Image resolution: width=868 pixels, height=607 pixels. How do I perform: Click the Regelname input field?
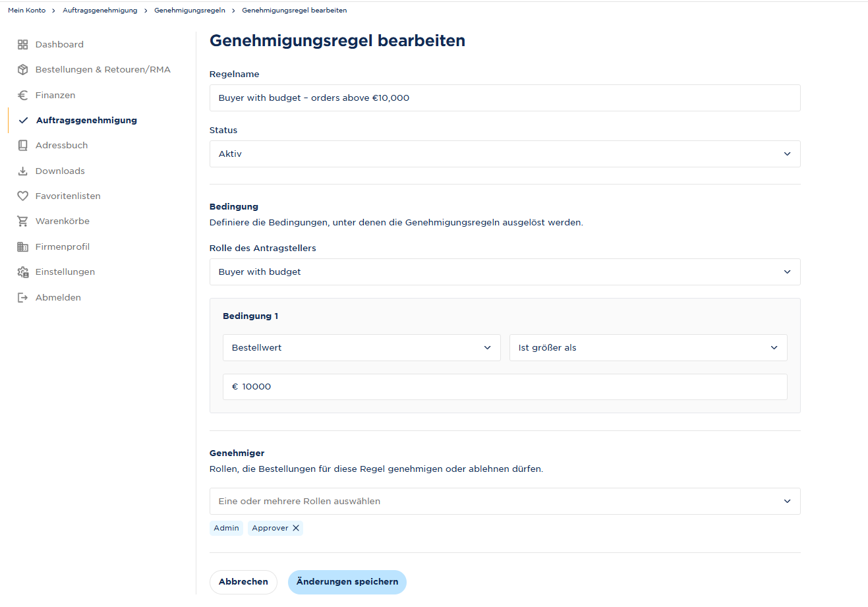(x=505, y=98)
